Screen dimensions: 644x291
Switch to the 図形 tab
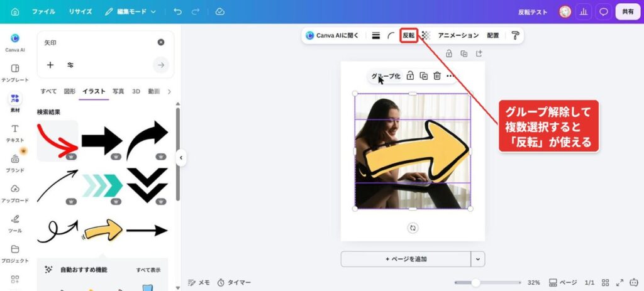pos(70,92)
